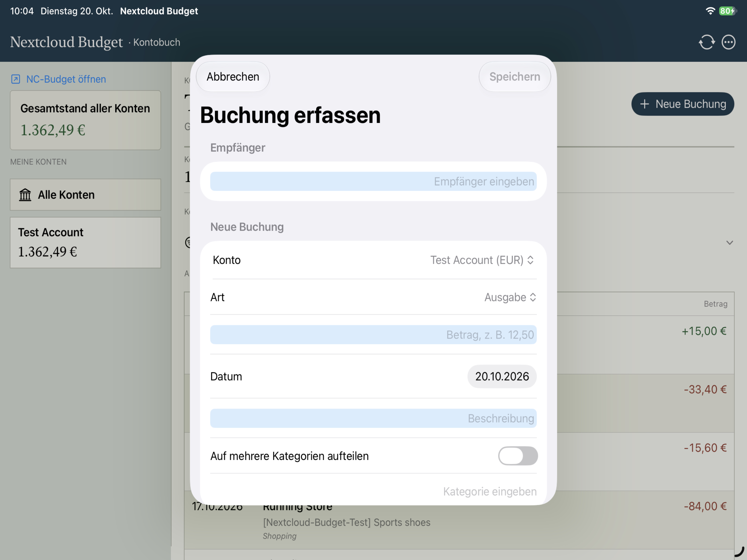Click the NC-Budget öffnen external link icon
This screenshot has width=747, height=560.
pyautogui.click(x=15, y=79)
